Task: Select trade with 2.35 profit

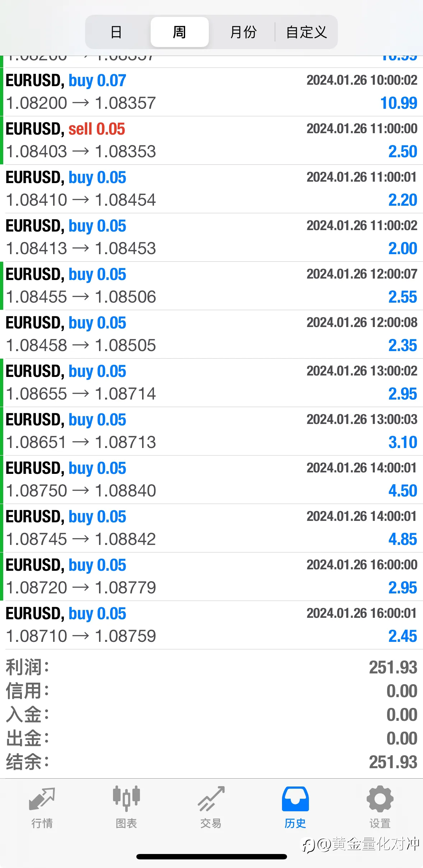Action: pyautogui.click(x=211, y=334)
